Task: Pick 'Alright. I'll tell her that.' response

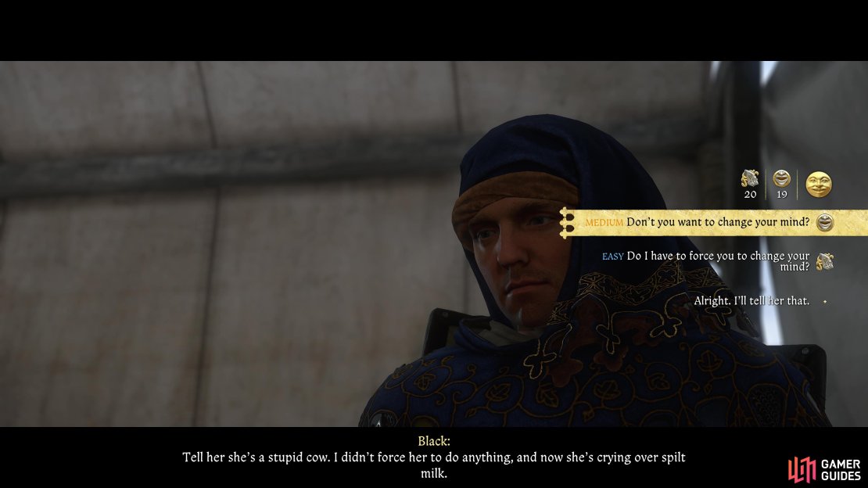Action: (751, 301)
